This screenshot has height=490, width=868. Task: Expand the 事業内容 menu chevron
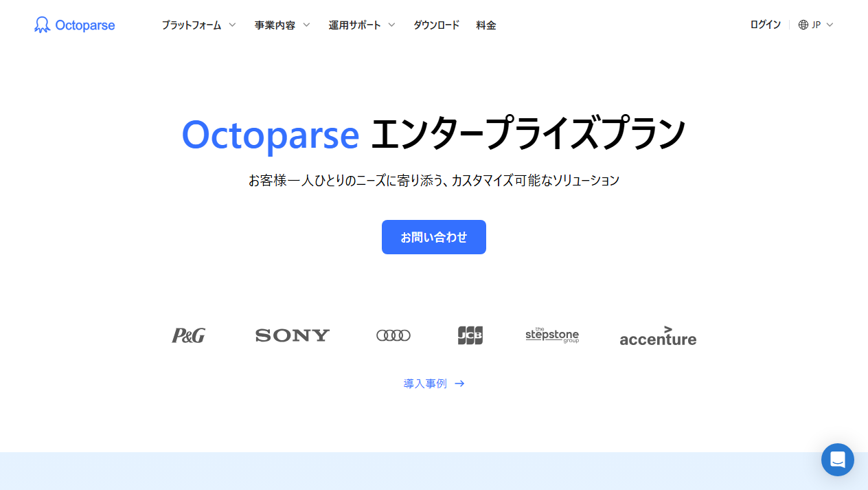tap(306, 25)
